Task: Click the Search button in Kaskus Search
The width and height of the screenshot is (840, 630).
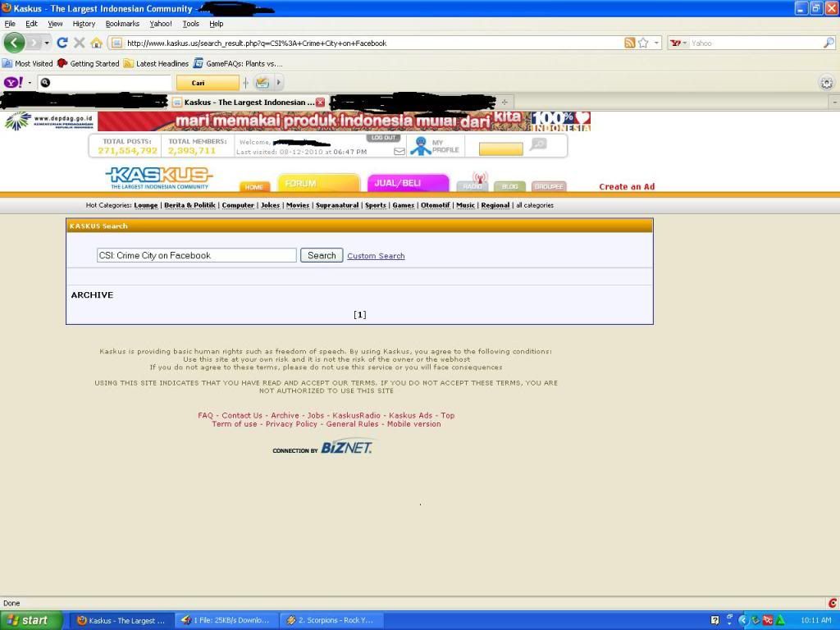Action: [x=322, y=256]
